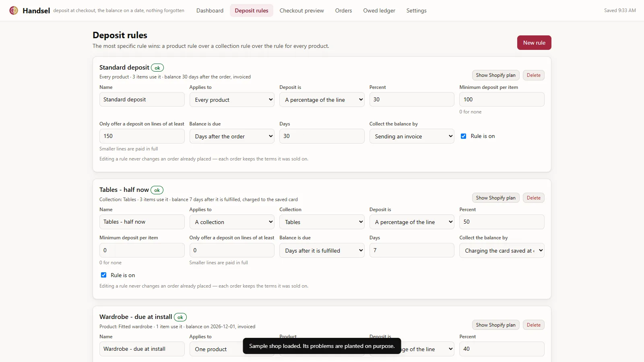Screen dimensions: 644x362
Task: Delete the Wardrobe - due at install rule
Action: (x=534, y=325)
